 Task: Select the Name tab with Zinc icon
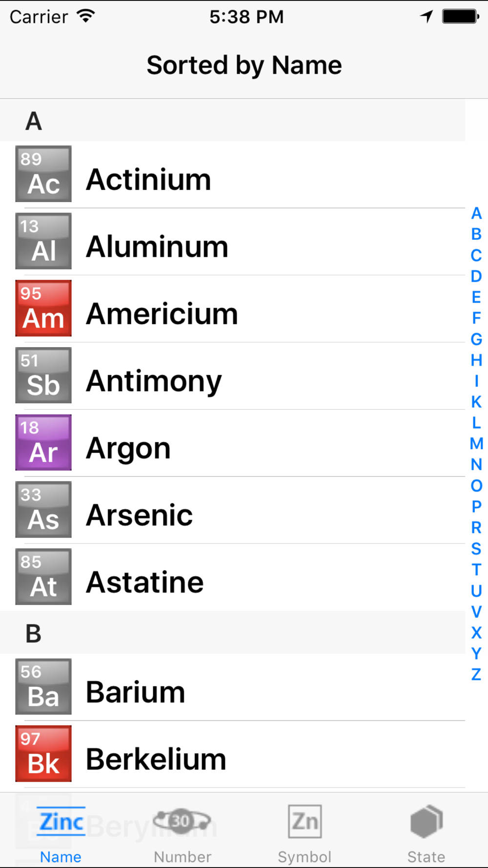pyautogui.click(x=61, y=834)
